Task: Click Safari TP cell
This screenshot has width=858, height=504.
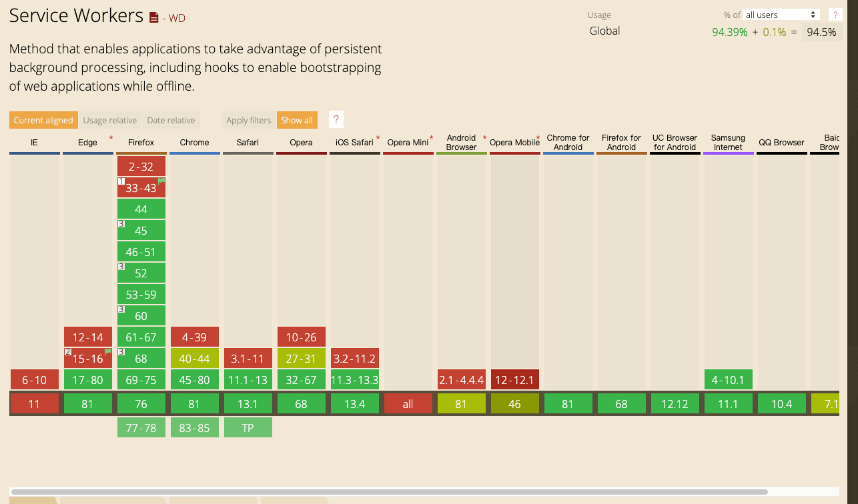Action: [248, 428]
